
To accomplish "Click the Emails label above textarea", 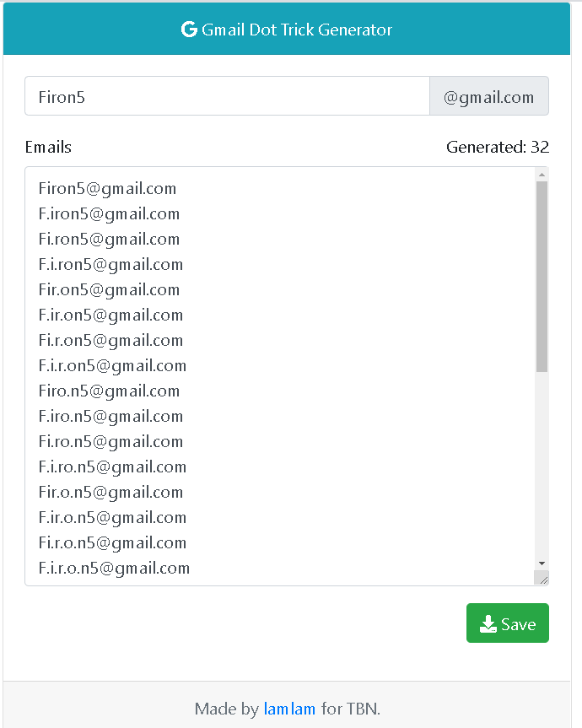I will (48, 148).
